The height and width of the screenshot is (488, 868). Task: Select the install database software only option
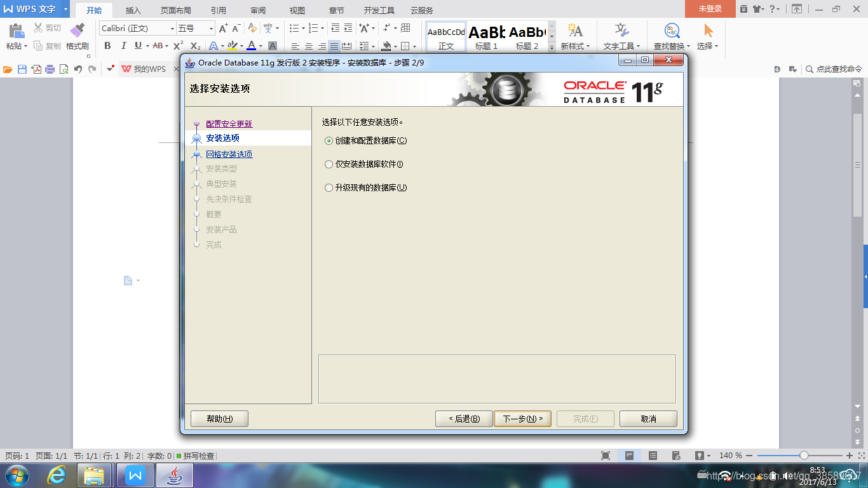[x=363, y=164]
